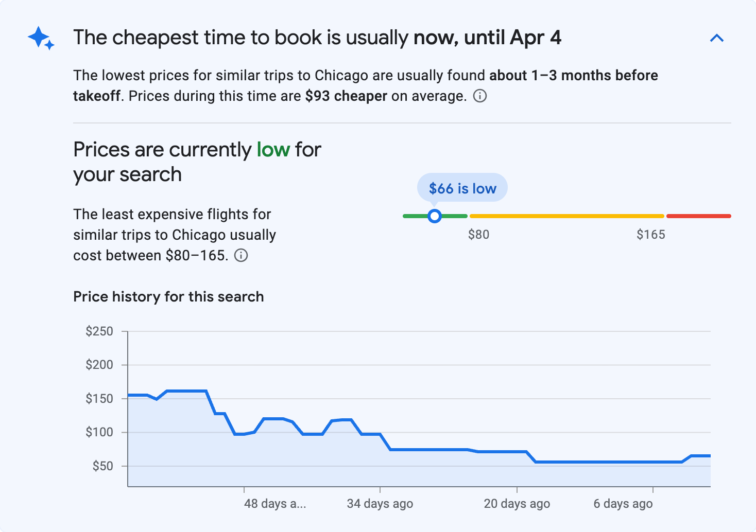Click the "$66 is low" price badge
Image resolution: width=756 pixels, height=532 pixels.
[x=462, y=187]
